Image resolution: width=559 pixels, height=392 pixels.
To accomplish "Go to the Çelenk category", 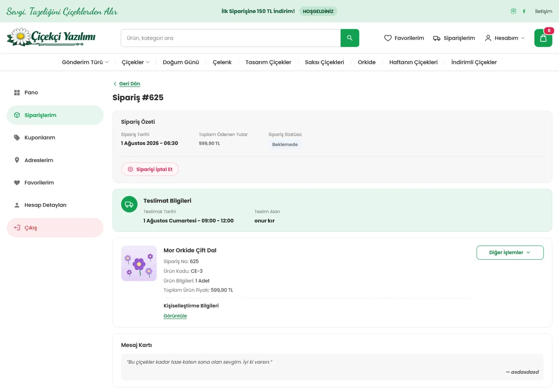I will [x=222, y=62].
